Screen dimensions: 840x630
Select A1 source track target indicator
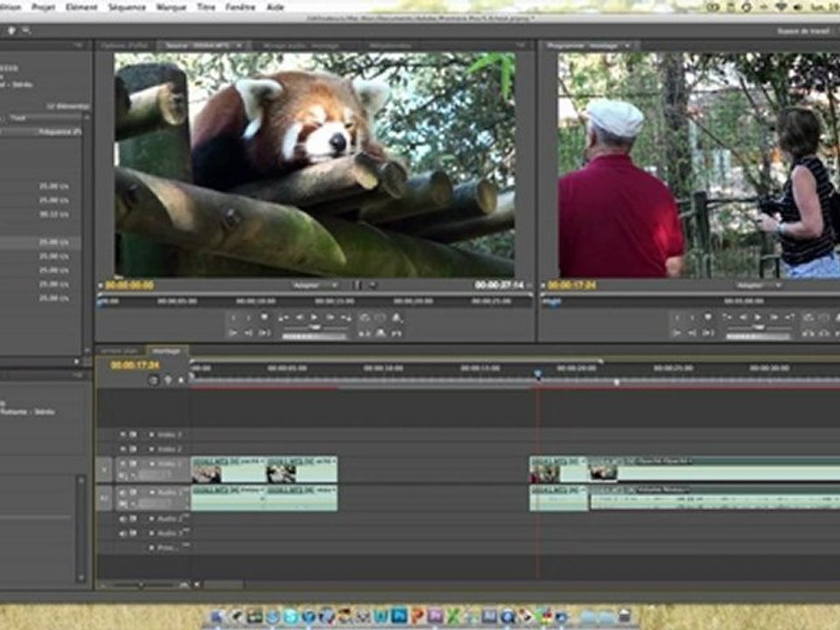(104, 498)
